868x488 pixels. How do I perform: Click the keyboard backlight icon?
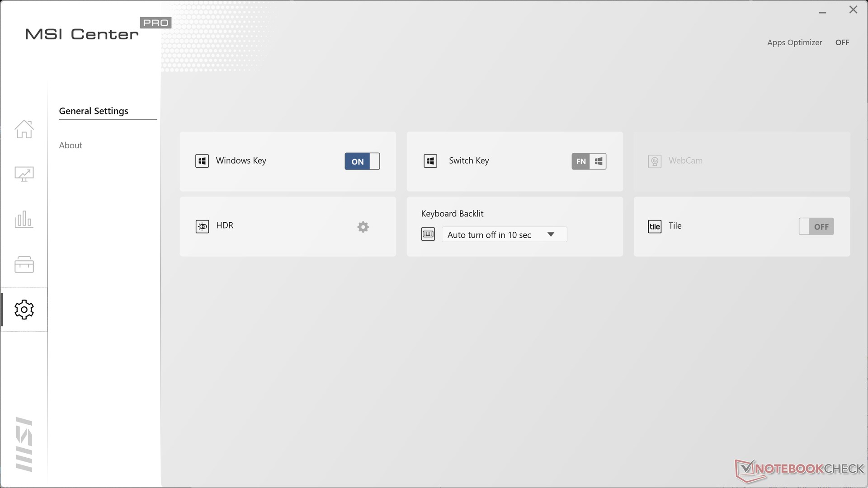click(x=428, y=234)
